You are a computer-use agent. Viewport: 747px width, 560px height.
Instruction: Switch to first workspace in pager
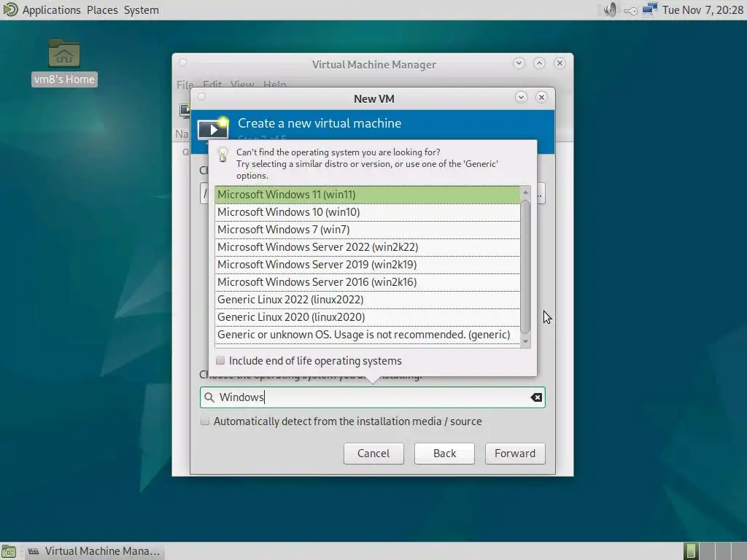(x=690, y=551)
